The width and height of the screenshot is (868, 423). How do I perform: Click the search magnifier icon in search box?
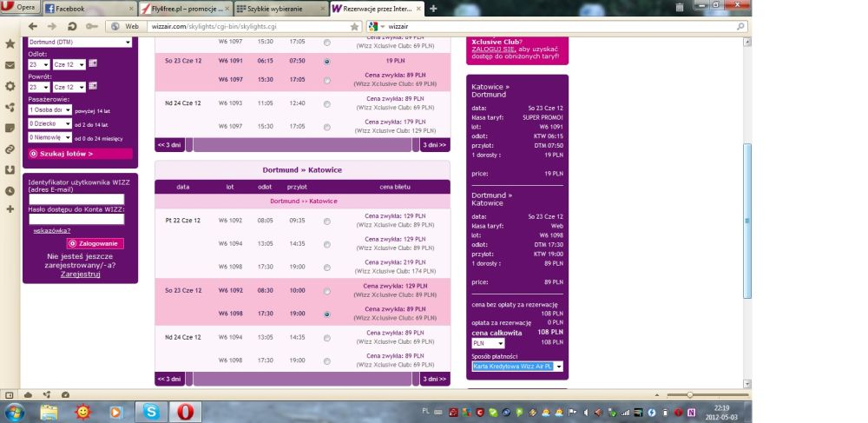tap(740, 26)
